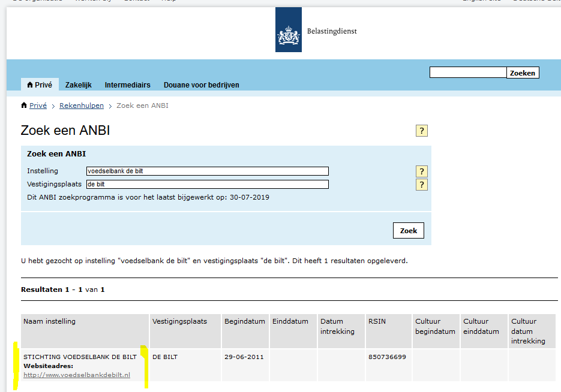The image size is (561, 392).
Task: Follow the Privé breadcrumb link
Action: (x=38, y=105)
